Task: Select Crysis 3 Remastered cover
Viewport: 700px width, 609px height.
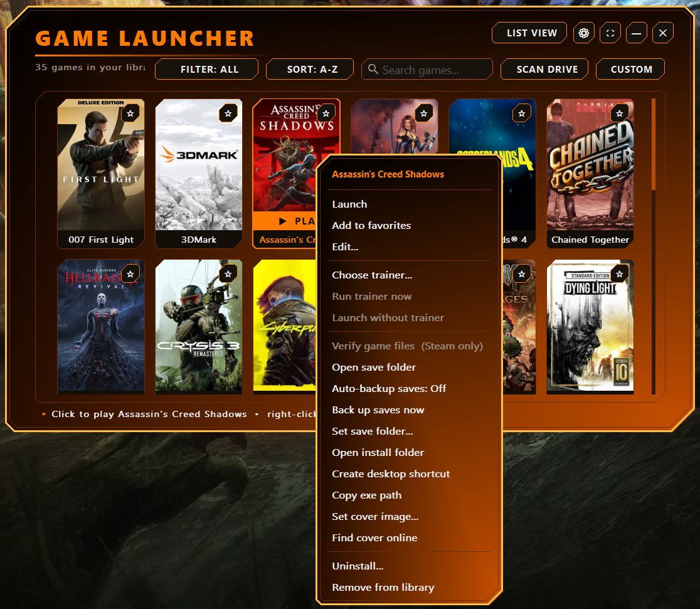Action: (x=199, y=325)
